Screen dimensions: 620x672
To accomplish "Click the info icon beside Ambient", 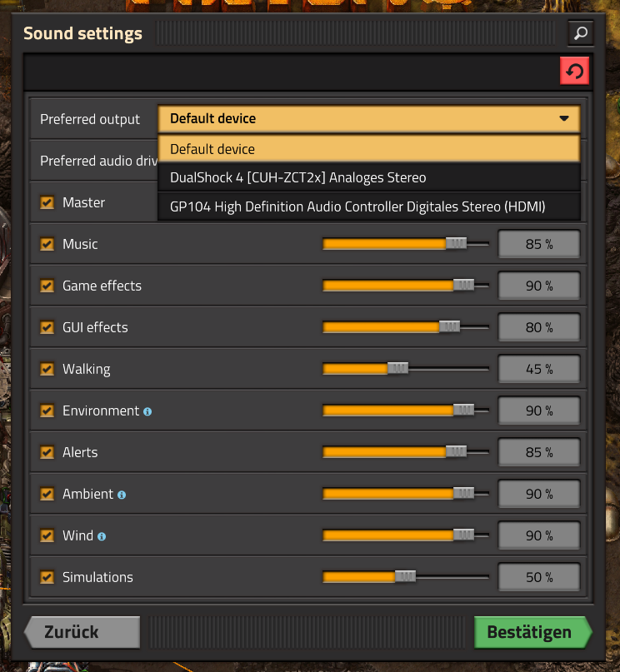I will point(122,495).
